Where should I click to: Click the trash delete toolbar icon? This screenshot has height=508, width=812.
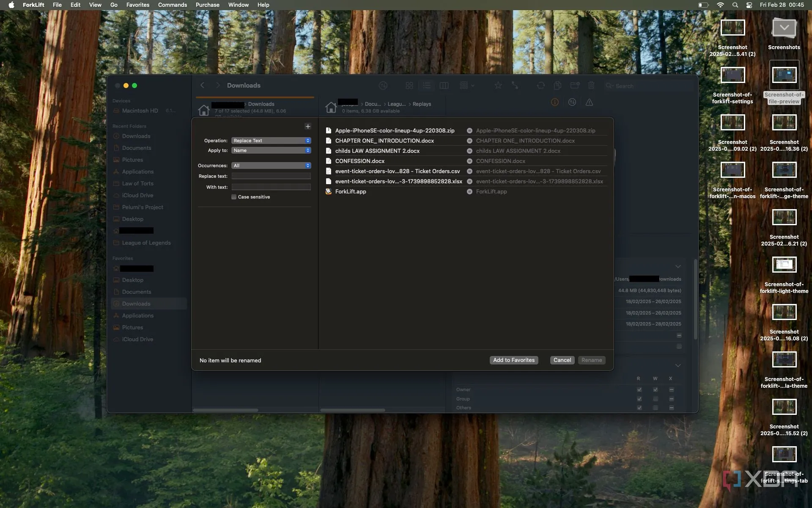[x=591, y=86]
